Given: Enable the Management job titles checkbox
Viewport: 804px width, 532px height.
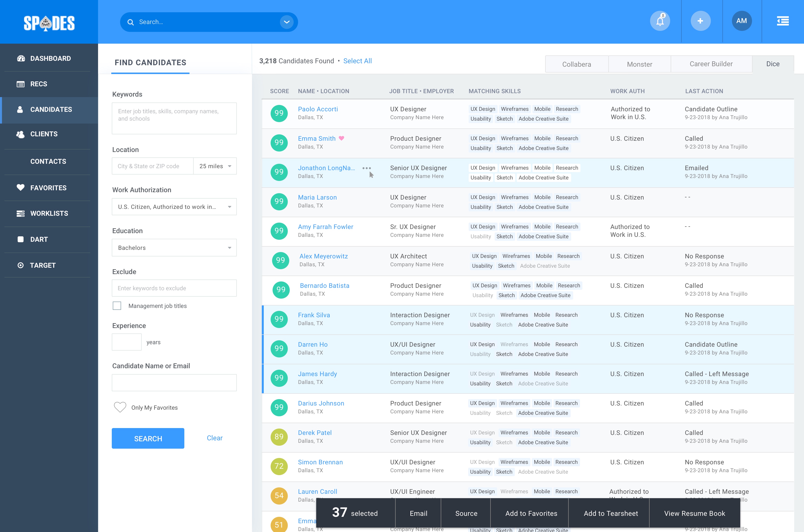Looking at the screenshot, I should coord(117,306).
